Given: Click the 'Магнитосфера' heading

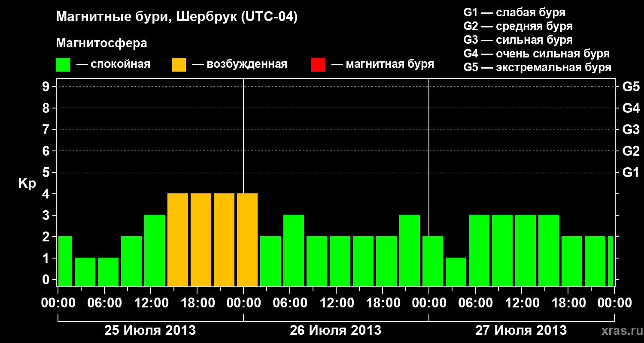Looking at the screenshot, I should (101, 43).
